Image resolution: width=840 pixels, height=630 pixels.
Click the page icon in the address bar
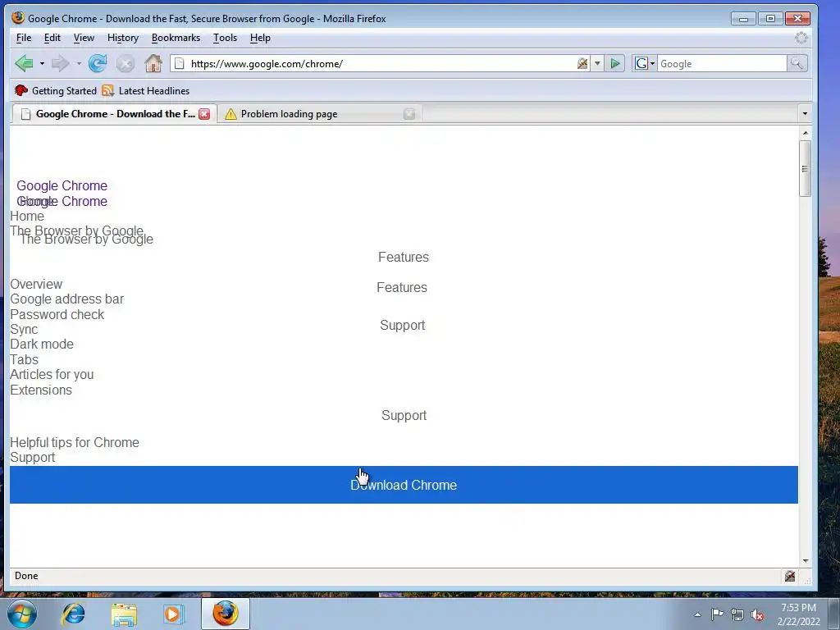(180, 64)
